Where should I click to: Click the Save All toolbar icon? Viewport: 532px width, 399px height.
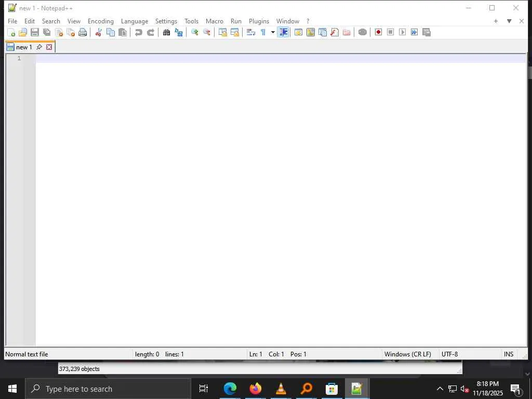click(x=47, y=32)
